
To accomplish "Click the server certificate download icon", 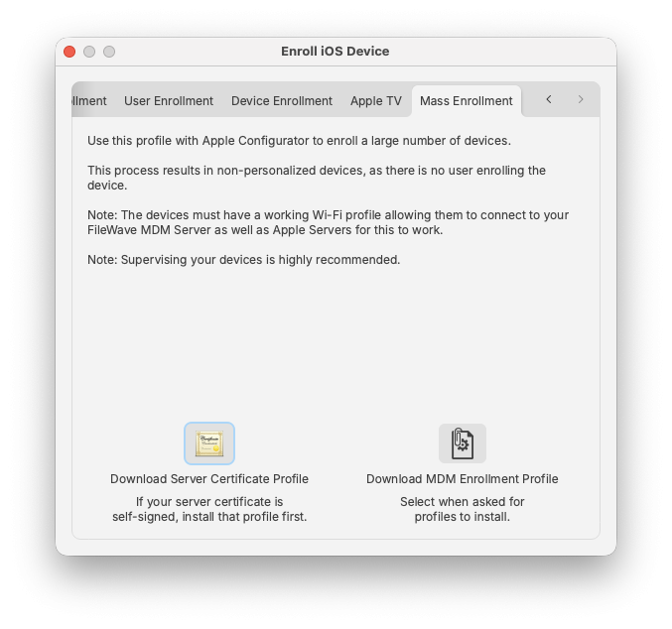I will (209, 443).
